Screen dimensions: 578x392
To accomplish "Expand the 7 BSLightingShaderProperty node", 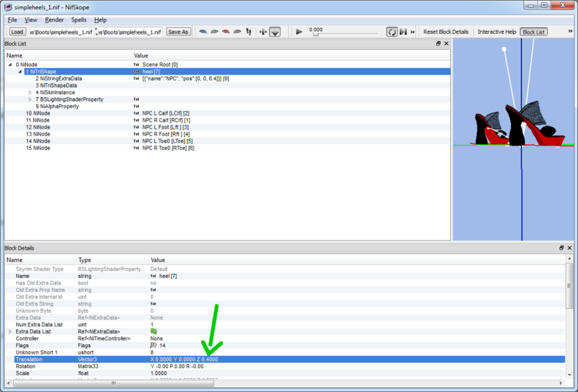I will pos(30,99).
